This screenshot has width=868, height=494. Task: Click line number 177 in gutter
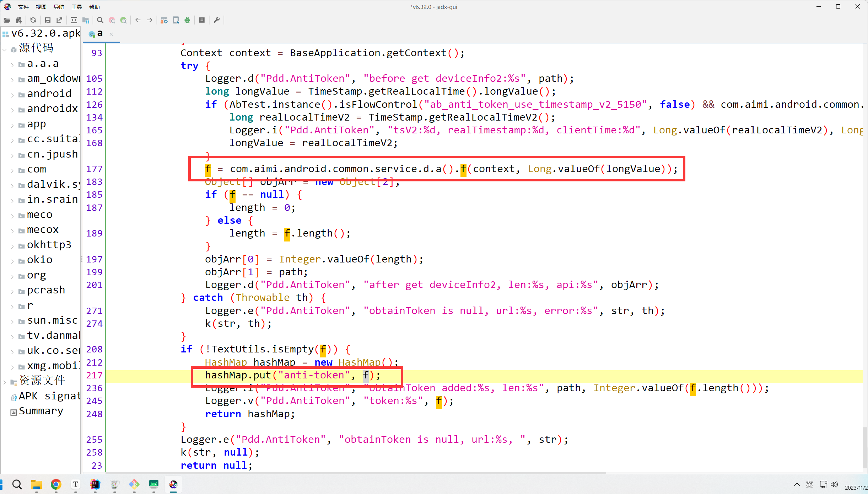(x=94, y=169)
